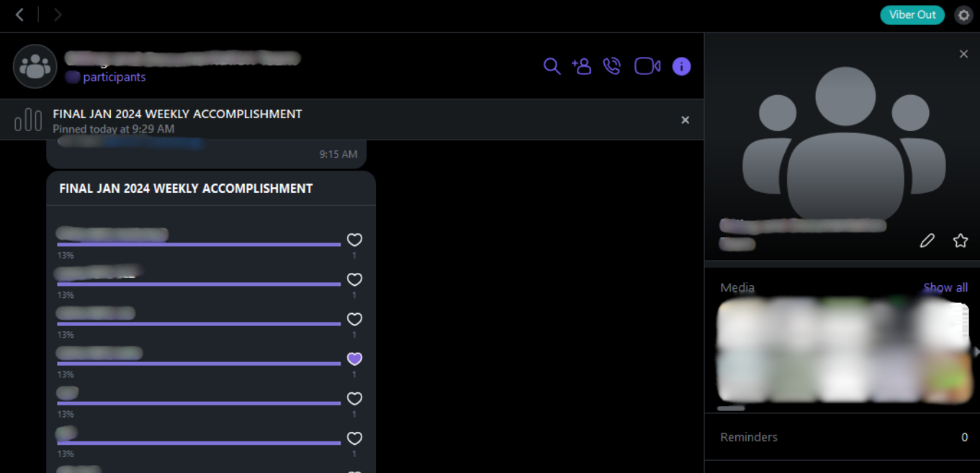Screen dimensions: 980x473
Task: Open the first media thumbnail
Action: click(x=743, y=325)
